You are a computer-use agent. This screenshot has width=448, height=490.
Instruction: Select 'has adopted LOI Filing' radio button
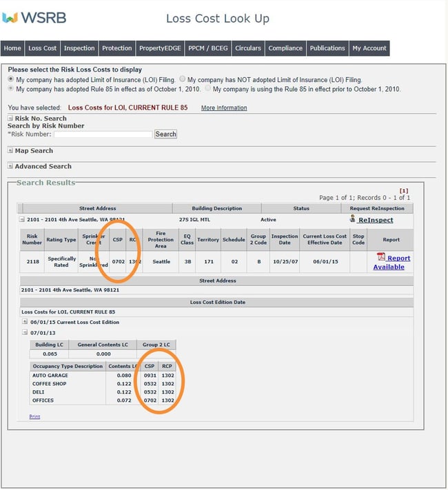[10, 79]
